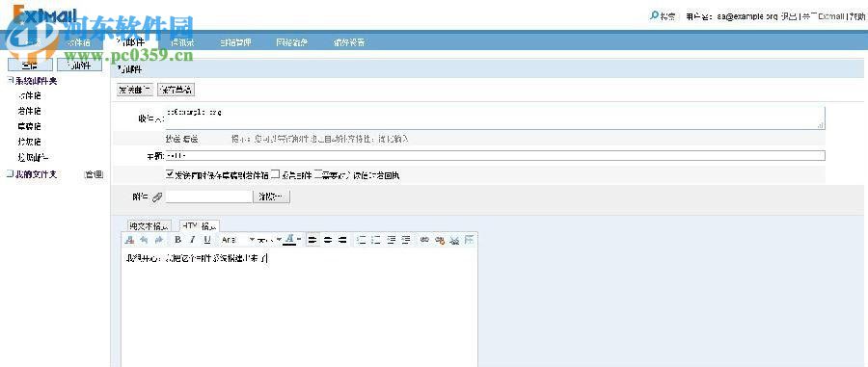The width and height of the screenshot is (868, 367).
Task: Undo last edit in message editor
Action: click(144, 240)
